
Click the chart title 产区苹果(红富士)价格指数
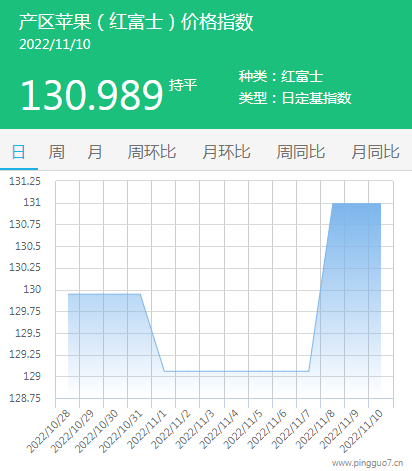(136, 22)
